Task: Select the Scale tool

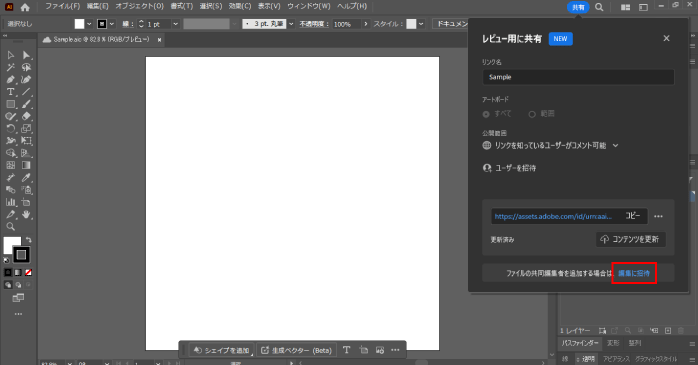Action: [26, 129]
